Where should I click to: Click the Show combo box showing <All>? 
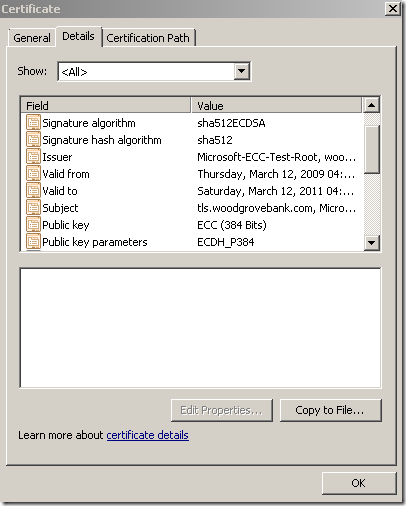coord(154,71)
